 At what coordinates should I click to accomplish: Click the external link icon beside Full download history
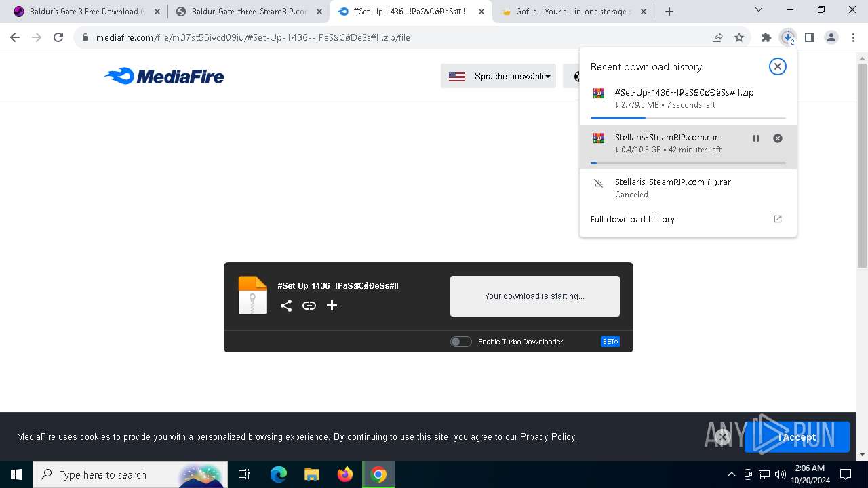click(x=778, y=219)
